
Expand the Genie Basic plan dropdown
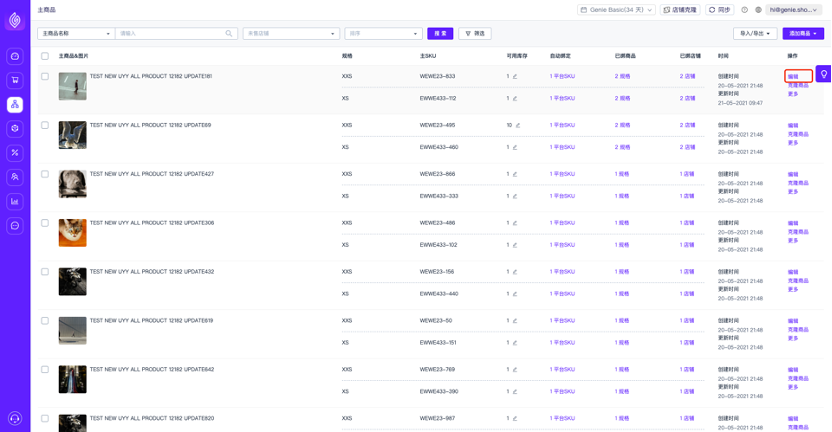616,10
